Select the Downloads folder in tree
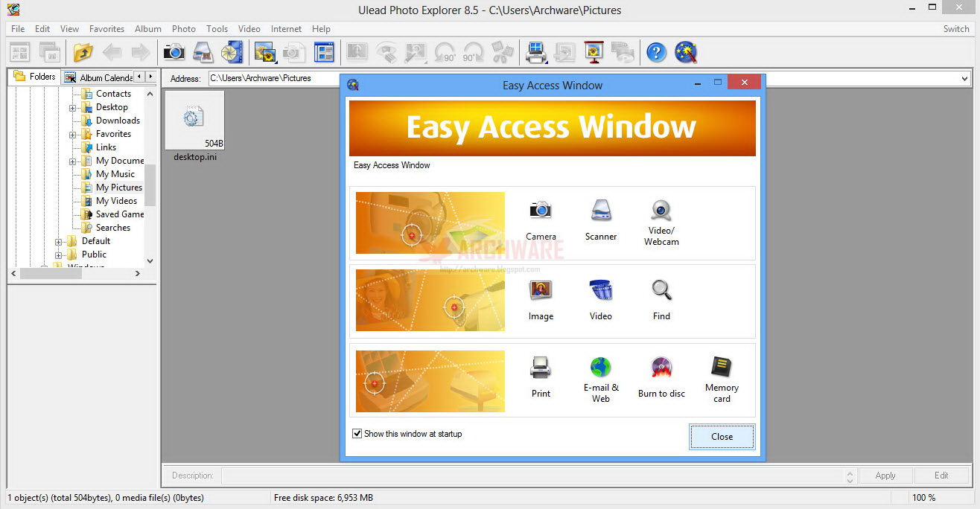The width and height of the screenshot is (980, 509). click(x=118, y=121)
